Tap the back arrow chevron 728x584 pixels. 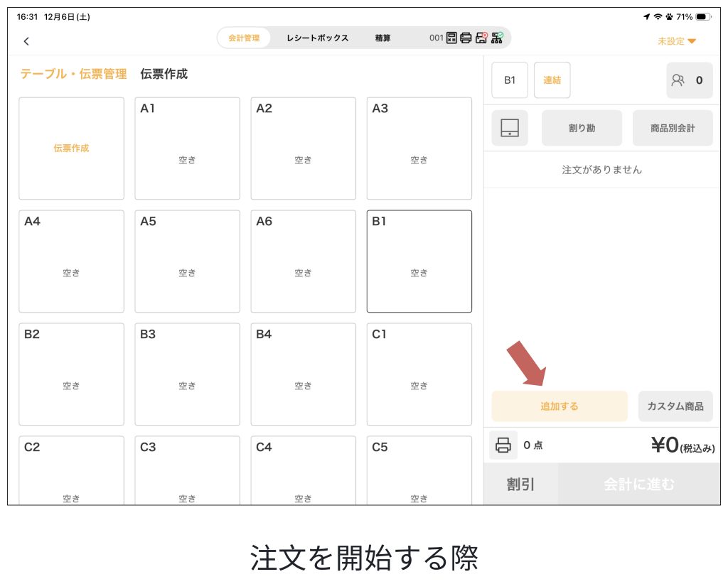click(26, 41)
